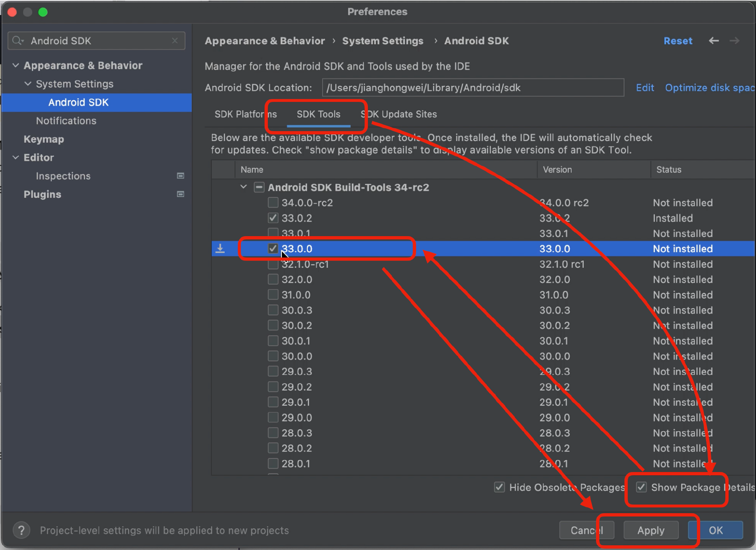The height and width of the screenshot is (550, 756).
Task: Check the 30.0.3 build tools box
Action: [273, 310]
